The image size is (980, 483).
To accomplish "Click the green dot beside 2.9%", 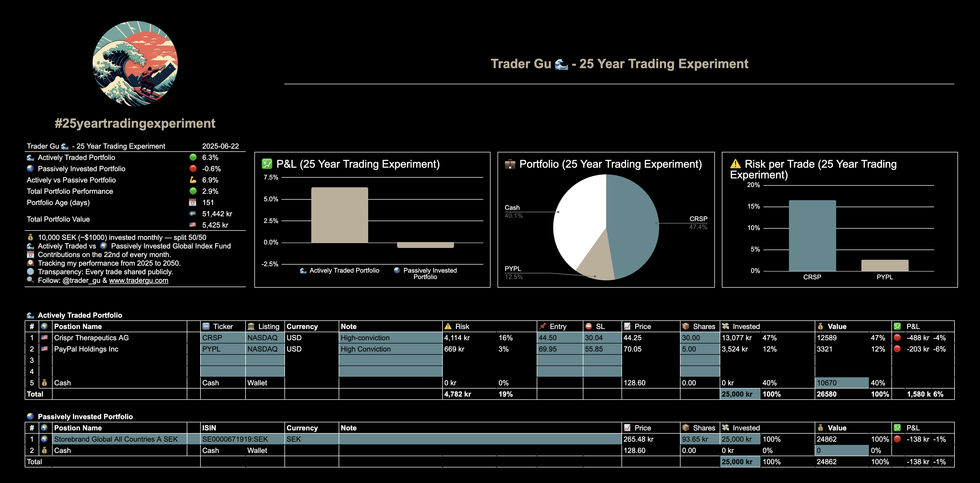I will [193, 191].
